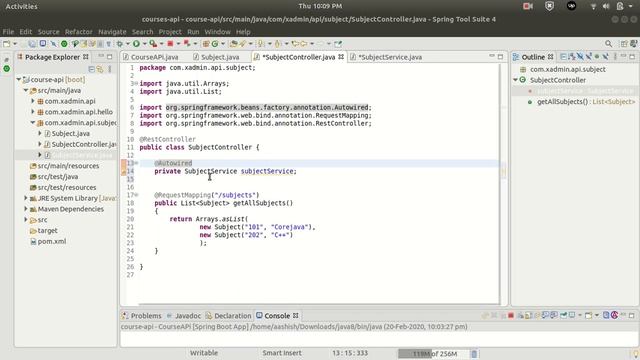Collapse the course-api project node

click(x=19, y=80)
